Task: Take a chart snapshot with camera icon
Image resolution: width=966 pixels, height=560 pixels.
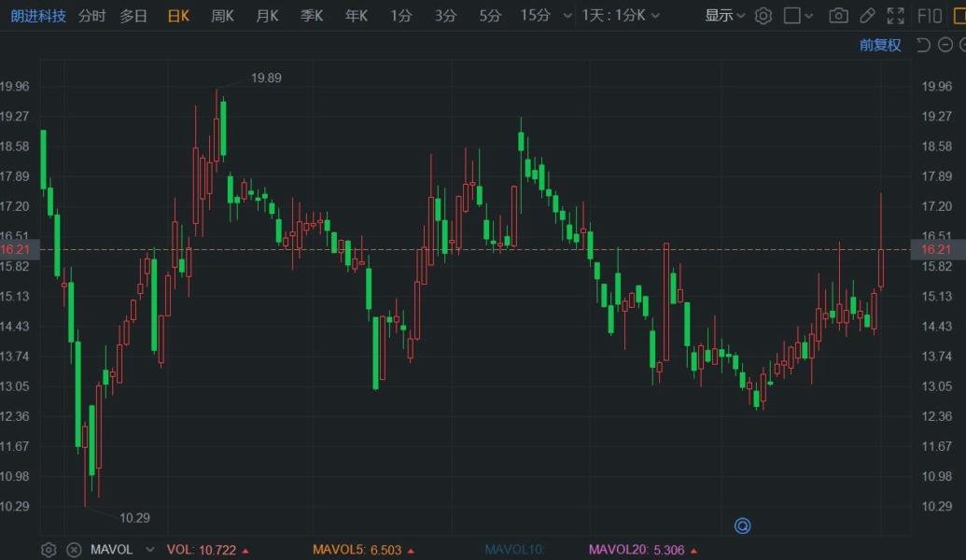Action: click(x=838, y=16)
